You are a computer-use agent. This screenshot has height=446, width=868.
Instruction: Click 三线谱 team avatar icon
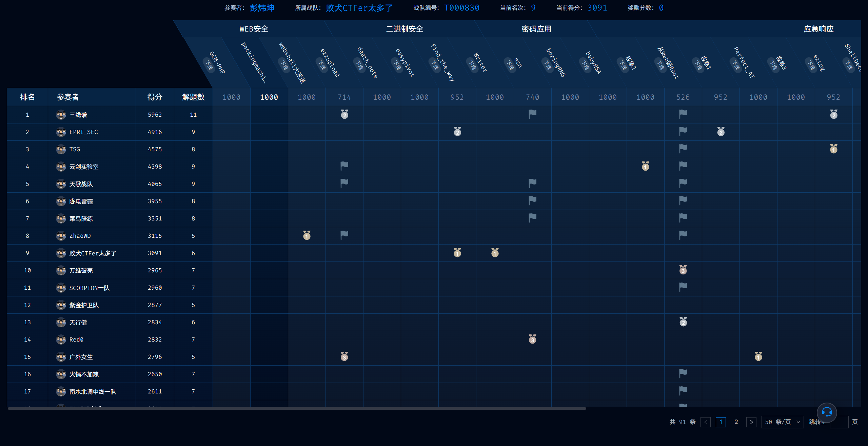pos(61,115)
